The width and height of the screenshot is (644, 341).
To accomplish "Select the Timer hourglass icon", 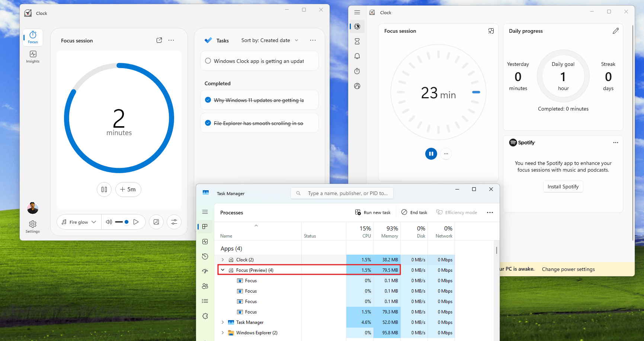I will click(x=357, y=41).
